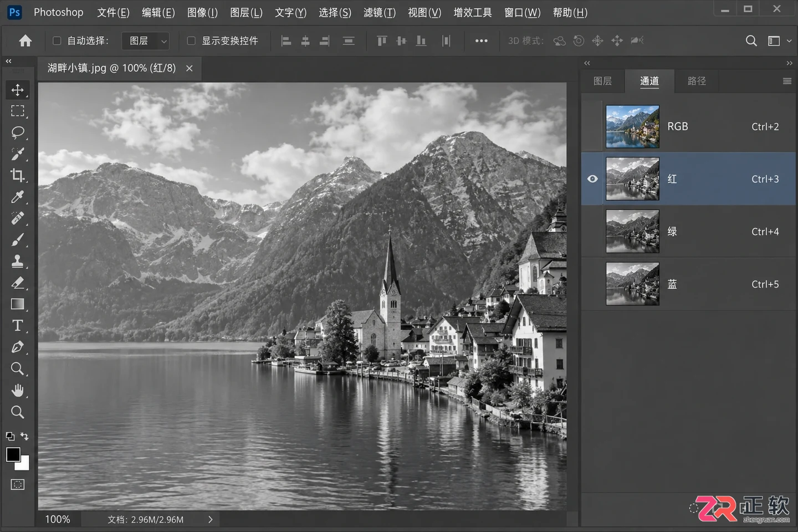Click the distribute vertically icon
Screen dimensions: 798x532
[349, 40]
